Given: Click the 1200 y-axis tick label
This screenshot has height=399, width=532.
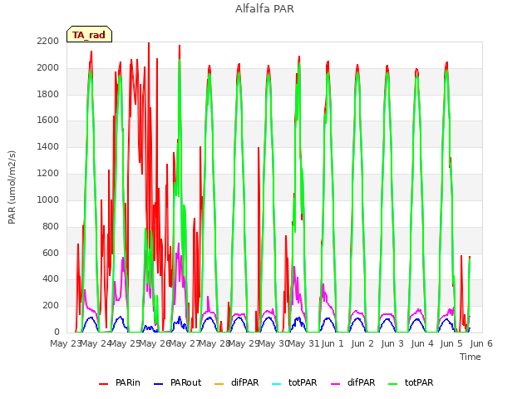Looking at the screenshot, I should tap(48, 173).
